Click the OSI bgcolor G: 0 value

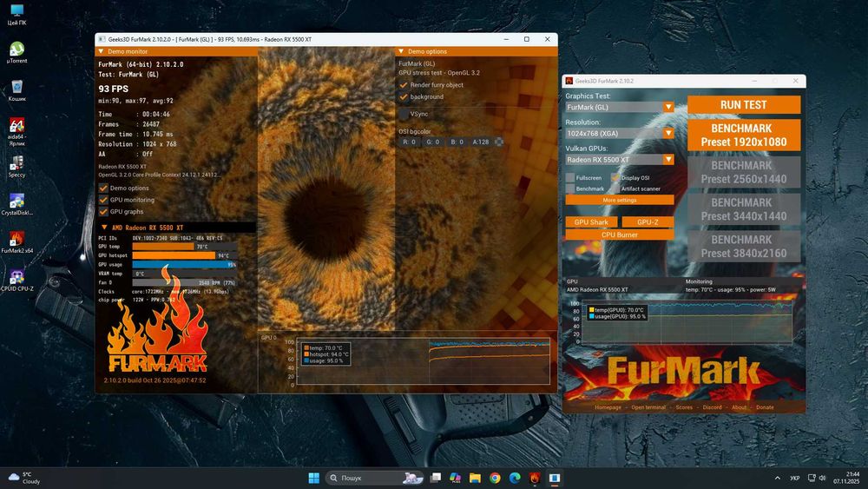coord(433,142)
